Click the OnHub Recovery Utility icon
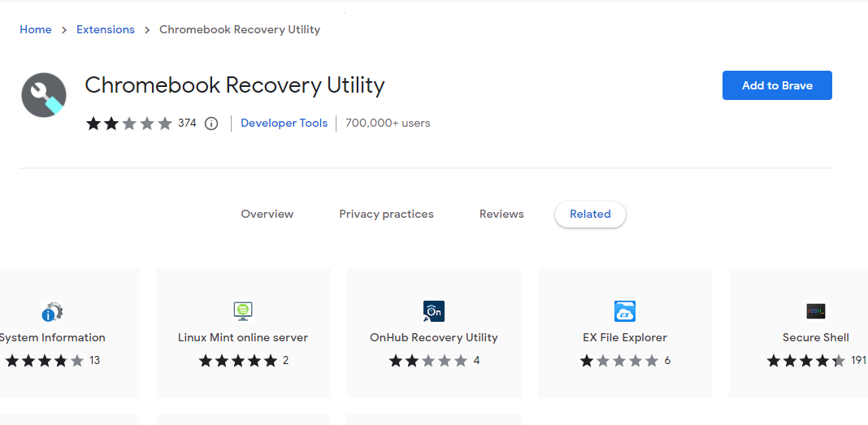The width and height of the screenshot is (868, 425). pyautogui.click(x=434, y=311)
